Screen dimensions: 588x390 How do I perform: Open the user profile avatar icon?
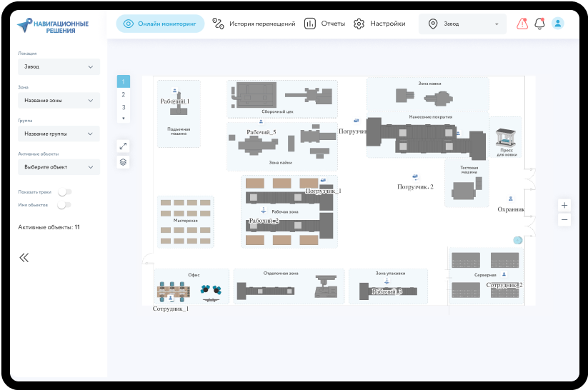(x=557, y=24)
